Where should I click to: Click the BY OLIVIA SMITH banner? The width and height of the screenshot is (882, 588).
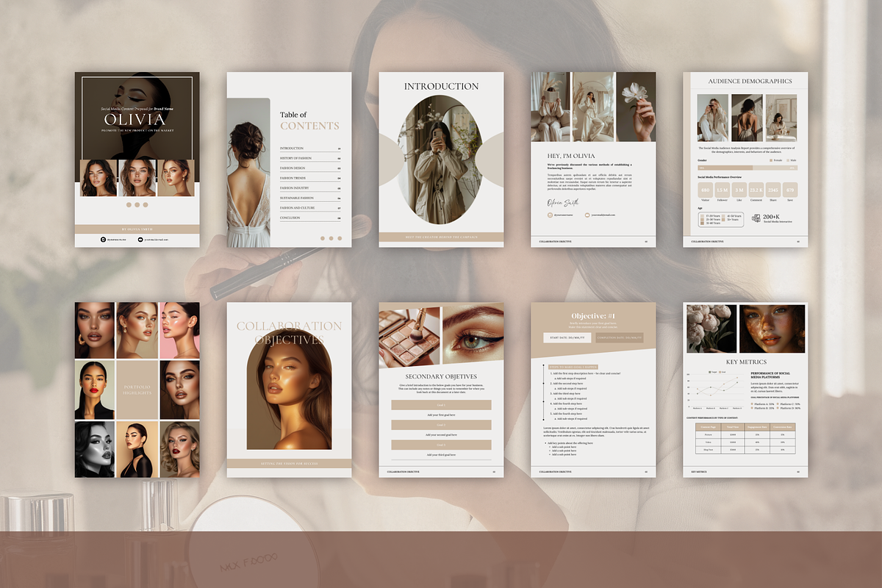tap(137, 229)
